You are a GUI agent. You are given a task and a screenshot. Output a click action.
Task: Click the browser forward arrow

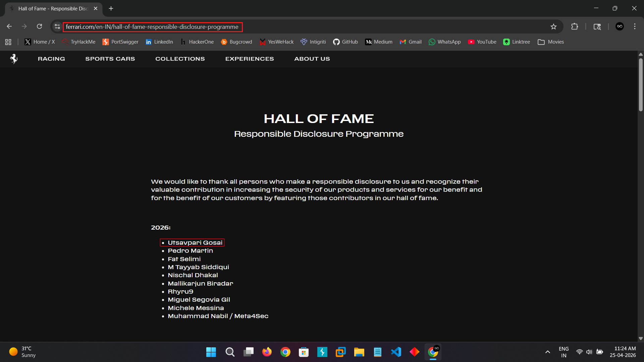(24, 26)
